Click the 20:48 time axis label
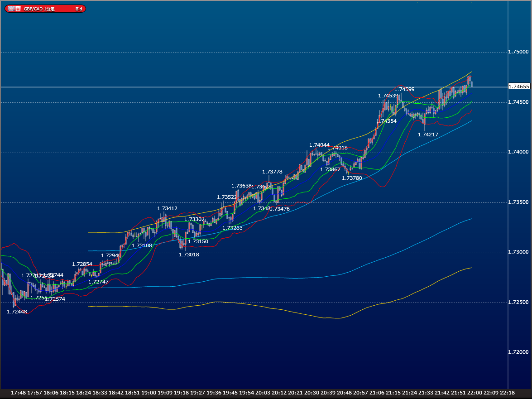 (x=344, y=393)
